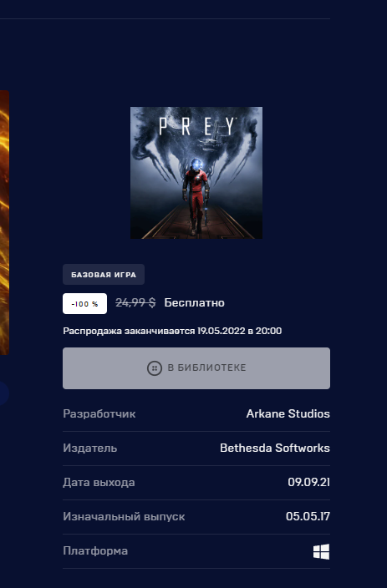This screenshot has height=588, width=387.
Task: Click the Prey game cover thumbnail
Action: tap(196, 173)
